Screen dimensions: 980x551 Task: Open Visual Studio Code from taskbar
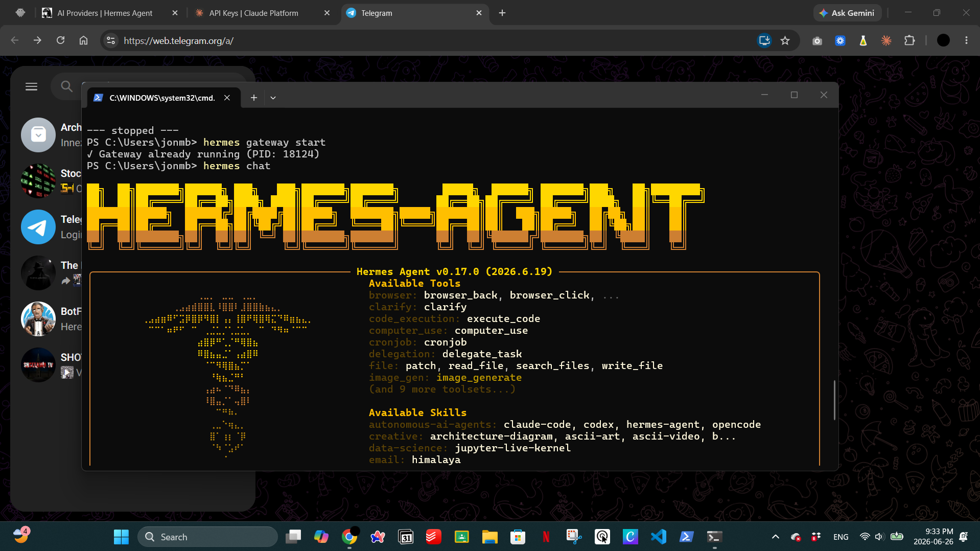(658, 537)
